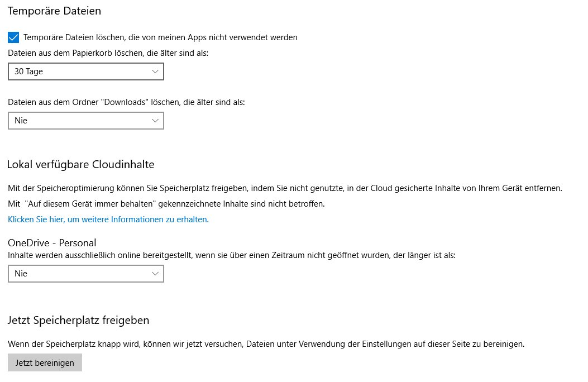Viewport: 588px width, 382px height.
Task: Click the Downloads folder deletion label text
Action: (x=126, y=102)
